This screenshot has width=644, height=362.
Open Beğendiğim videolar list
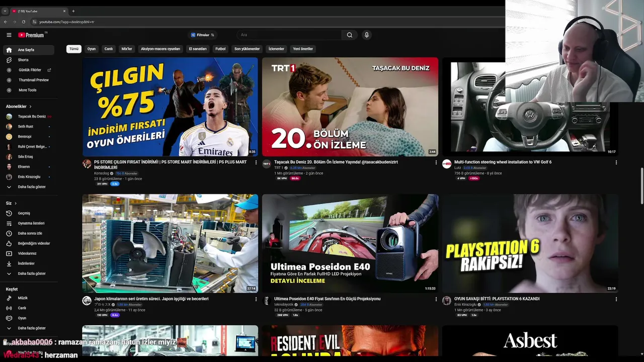click(29, 243)
